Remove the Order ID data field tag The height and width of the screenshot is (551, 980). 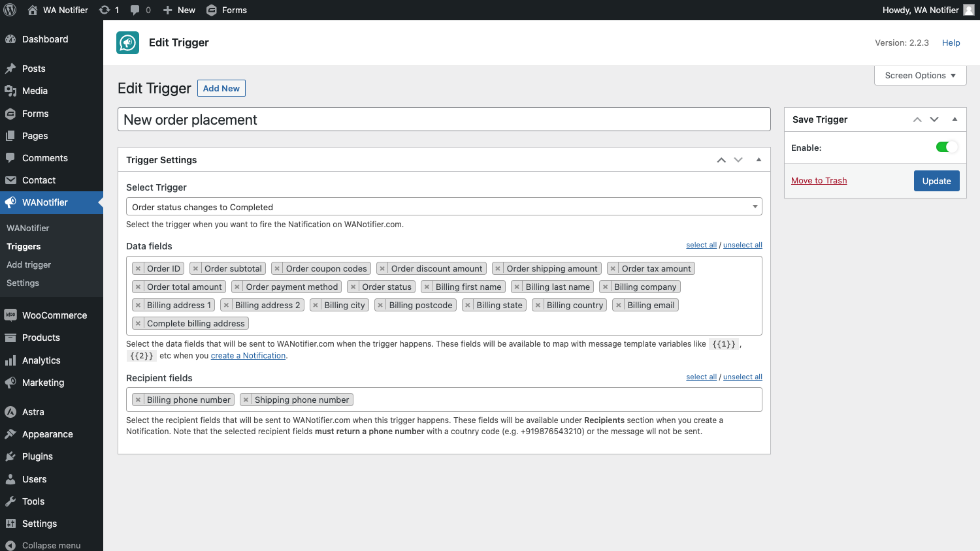click(x=138, y=268)
